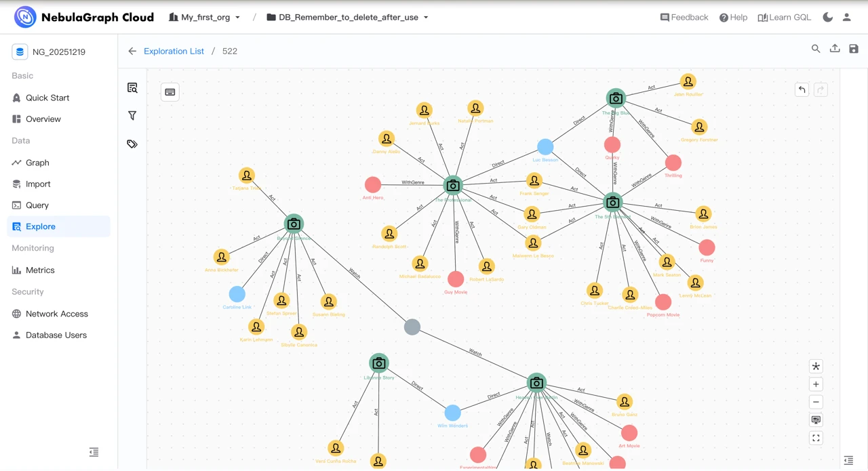The width and height of the screenshot is (868, 471).
Task: Expand the My_first_org dropdown
Action: 204,18
